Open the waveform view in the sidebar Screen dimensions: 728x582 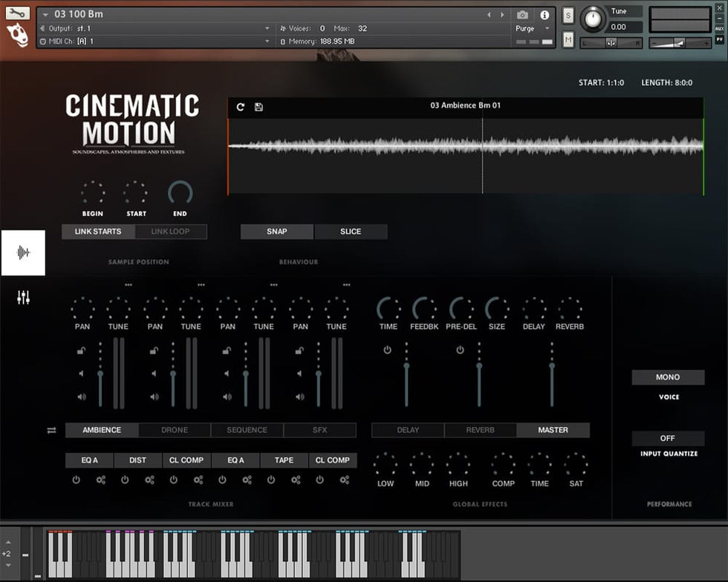pyautogui.click(x=23, y=253)
